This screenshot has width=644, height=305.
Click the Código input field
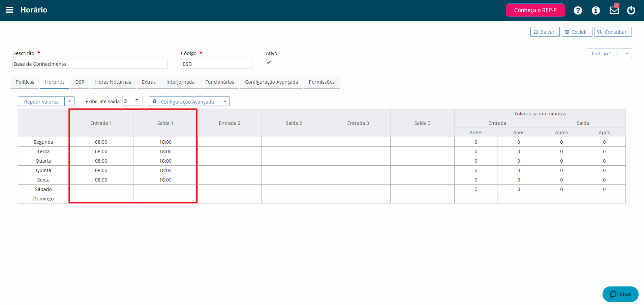click(217, 64)
